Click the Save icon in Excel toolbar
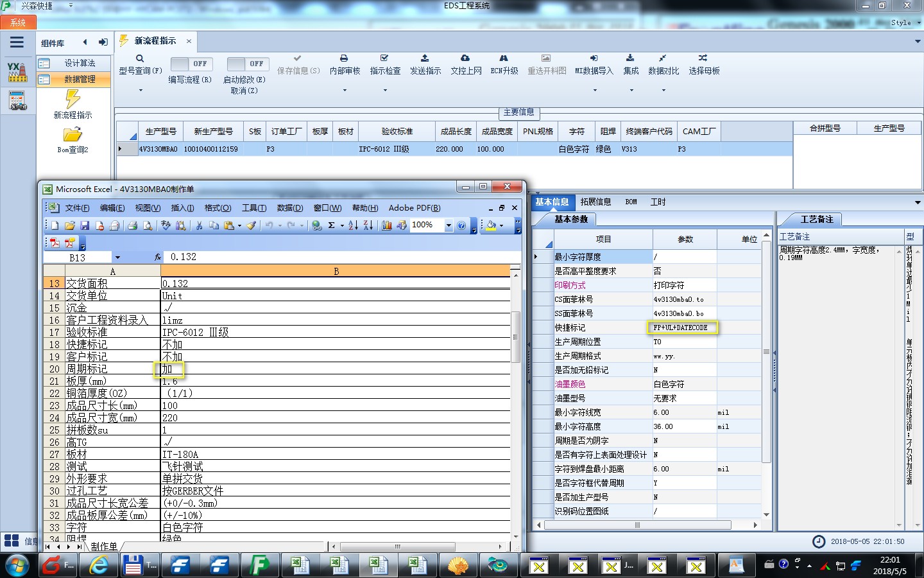Viewport: 924px width, 578px height. click(x=84, y=225)
